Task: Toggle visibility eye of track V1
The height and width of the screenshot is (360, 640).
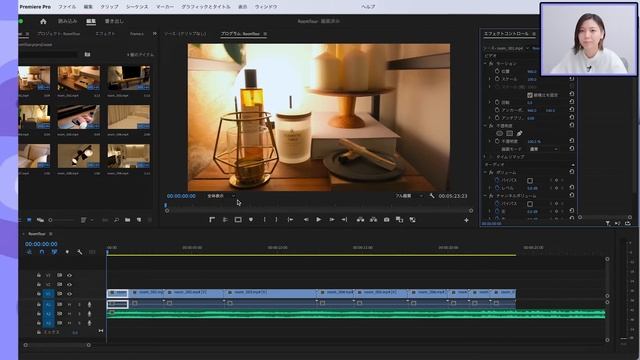Action: tap(69, 294)
